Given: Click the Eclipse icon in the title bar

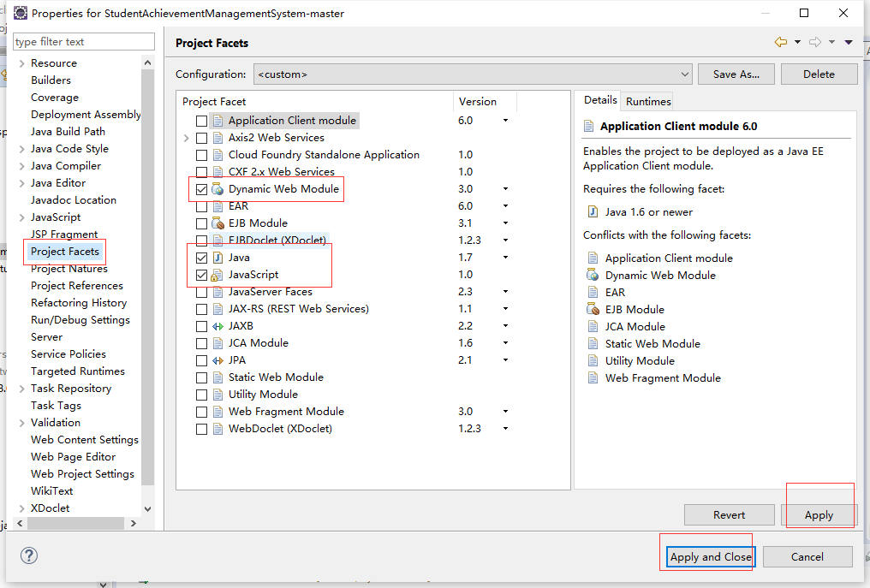Looking at the screenshot, I should tap(20, 13).
